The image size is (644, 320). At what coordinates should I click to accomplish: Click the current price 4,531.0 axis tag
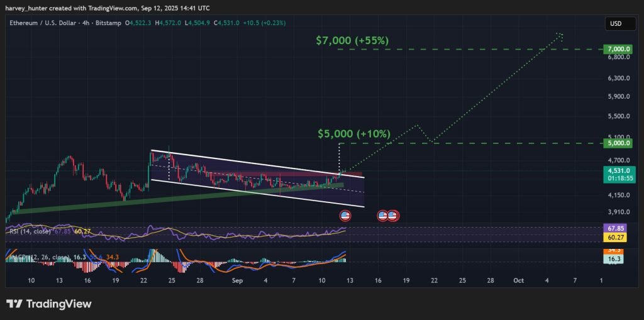(619, 170)
